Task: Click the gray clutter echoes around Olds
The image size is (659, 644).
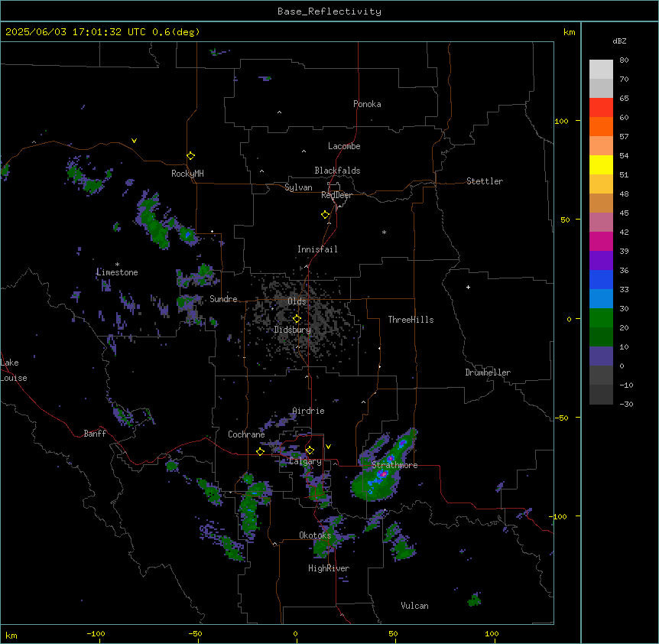Action: (300, 317)
